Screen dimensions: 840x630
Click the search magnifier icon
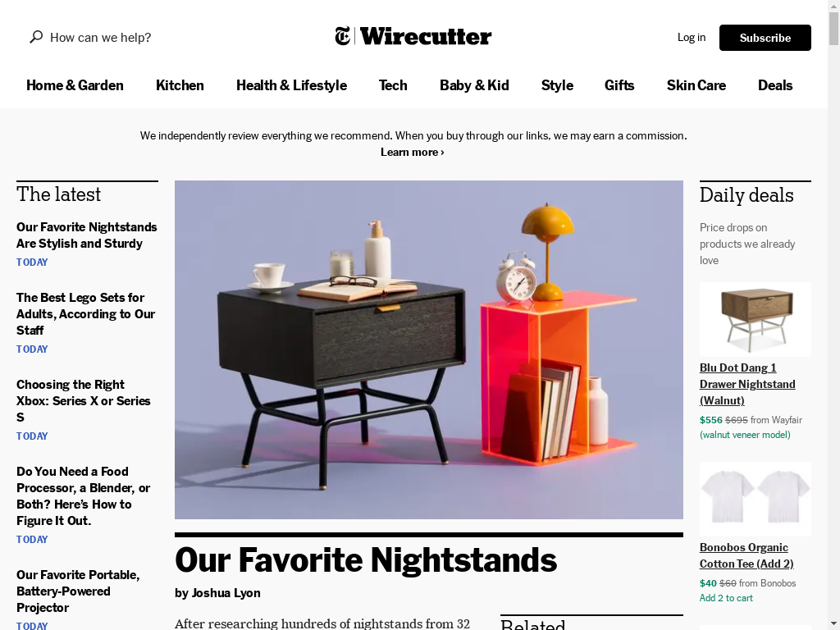[x=36, y=37]
